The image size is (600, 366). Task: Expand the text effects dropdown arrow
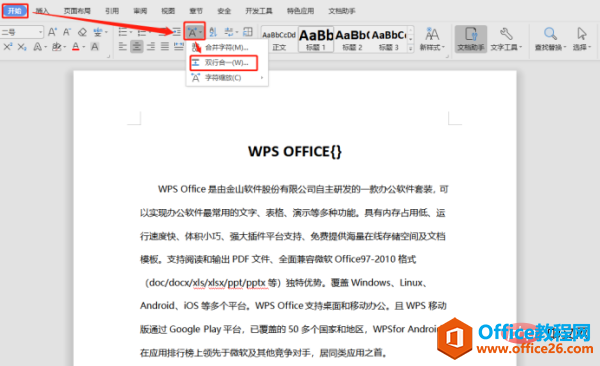click(x=45, y=47)
